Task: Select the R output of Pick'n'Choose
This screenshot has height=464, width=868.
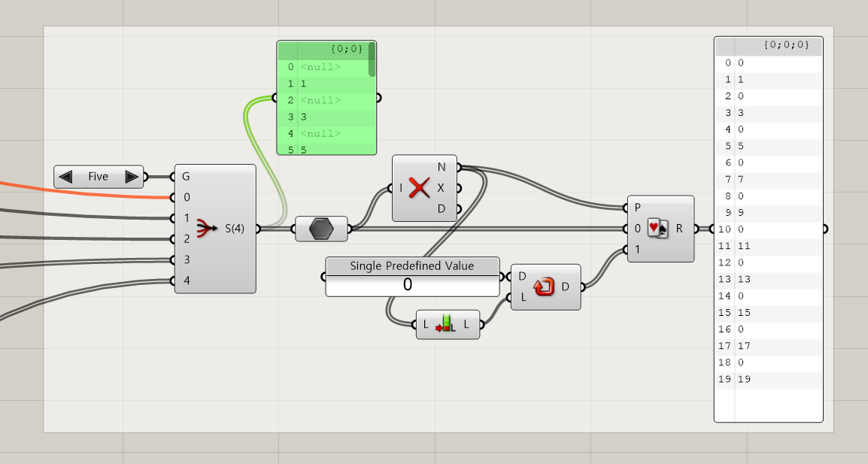Action: pos(679,228)
